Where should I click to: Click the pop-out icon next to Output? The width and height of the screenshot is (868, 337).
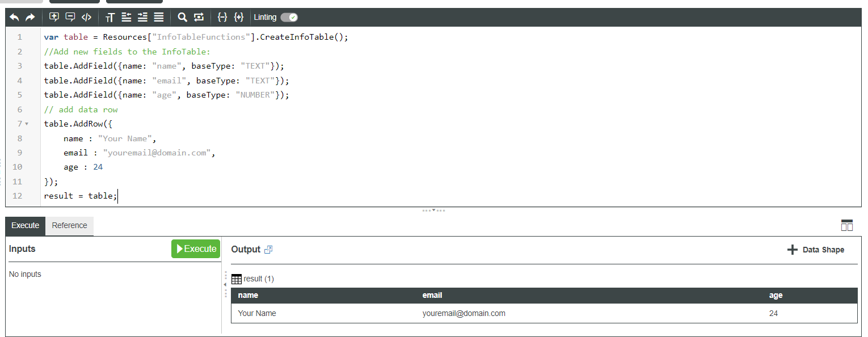pos(268,249)
